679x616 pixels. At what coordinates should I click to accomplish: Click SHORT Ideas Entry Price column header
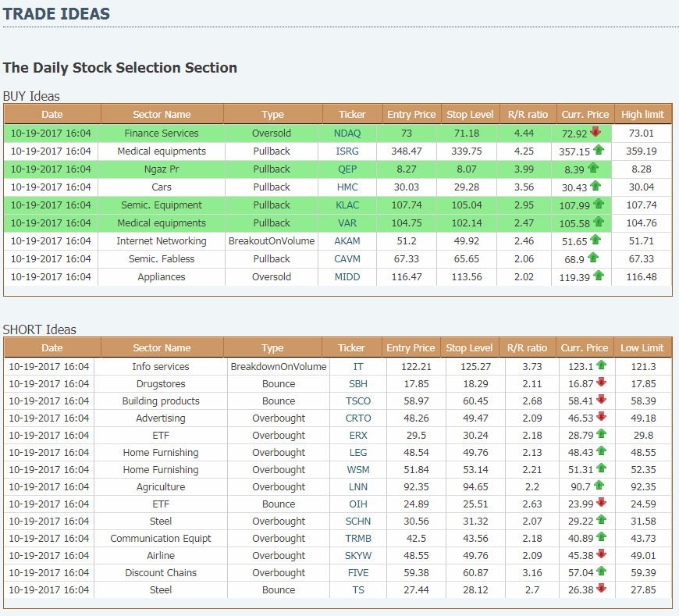click(x=411, y=348)
